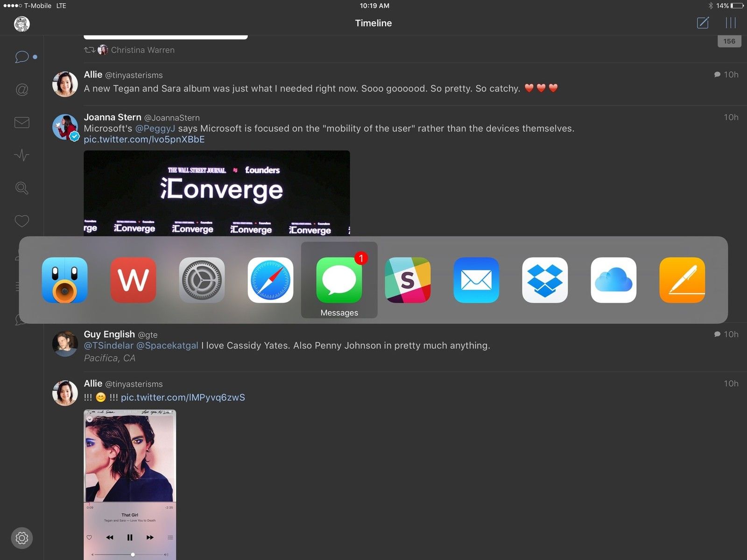Tap the battery indicator in the status bar

[738, 6]
